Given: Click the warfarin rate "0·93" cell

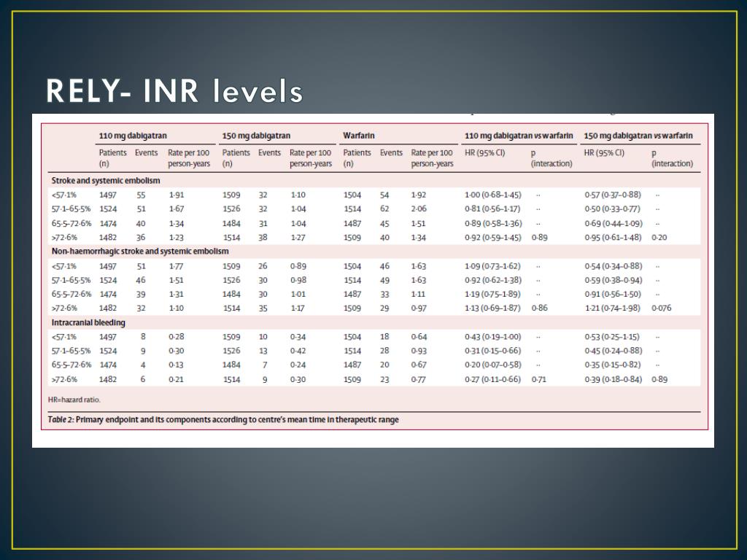Looking at the screenshot, I should coord(419,351).
